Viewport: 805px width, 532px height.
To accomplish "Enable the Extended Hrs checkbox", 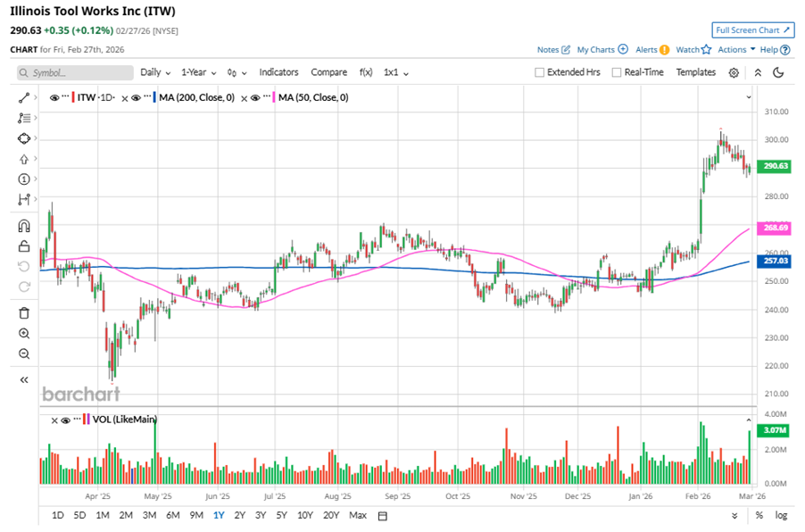I will [540, 72].
